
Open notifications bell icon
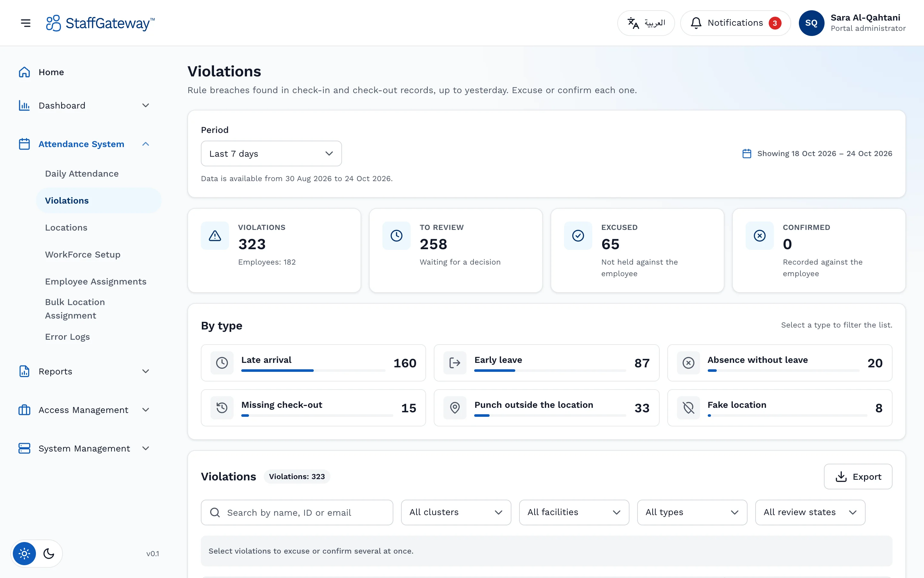pyautogui.click(x=696, y=23)
